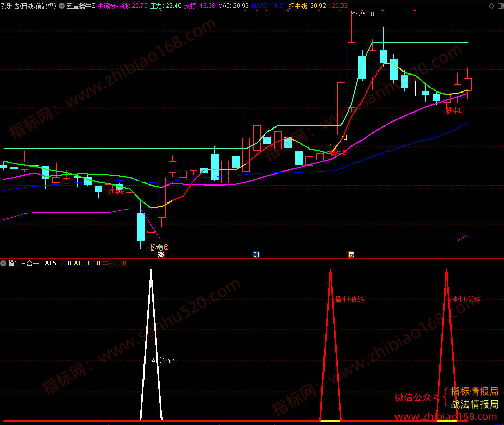Select the 五星擒牛Z indicator name
504x425 pixels.
81,6
